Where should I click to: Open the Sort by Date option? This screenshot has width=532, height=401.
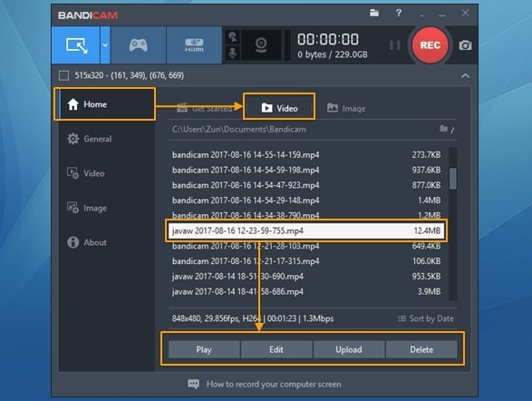click(x=426, y=318)
